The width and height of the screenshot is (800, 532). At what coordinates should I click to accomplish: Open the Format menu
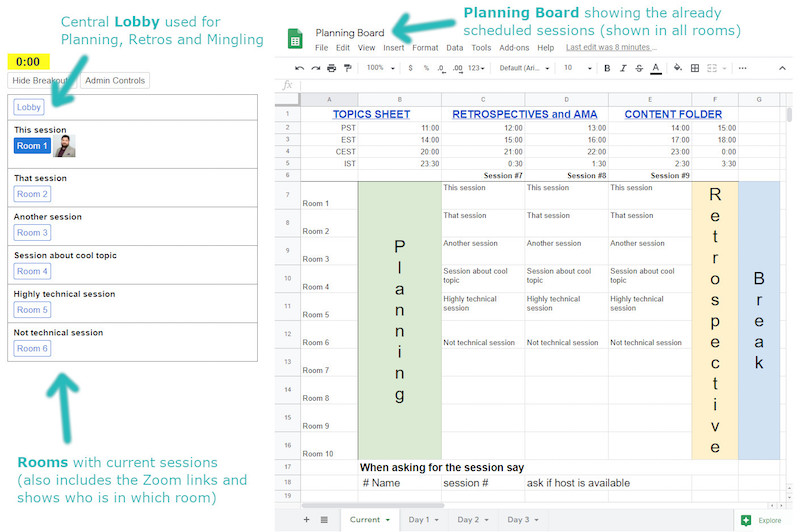[425, 47]
